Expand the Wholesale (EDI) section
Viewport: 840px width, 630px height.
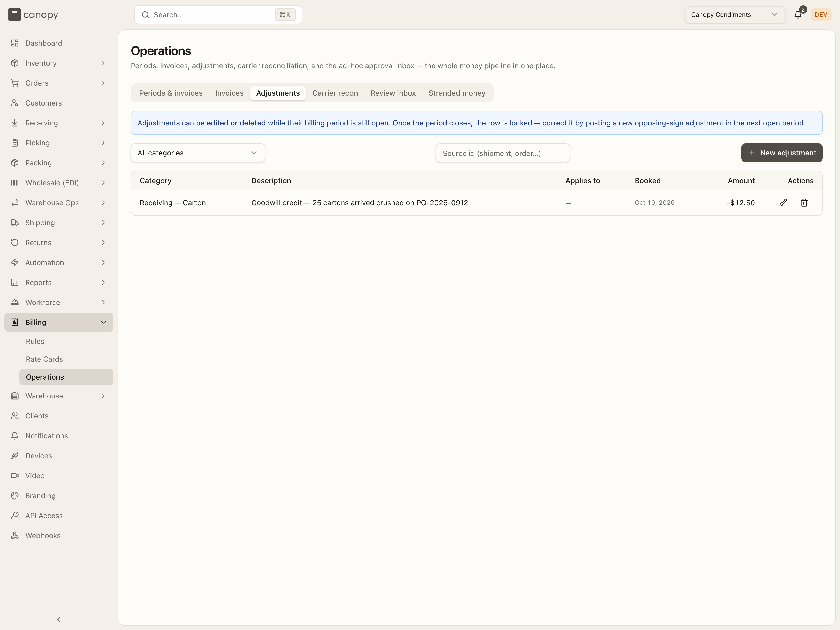coord(59,183)
